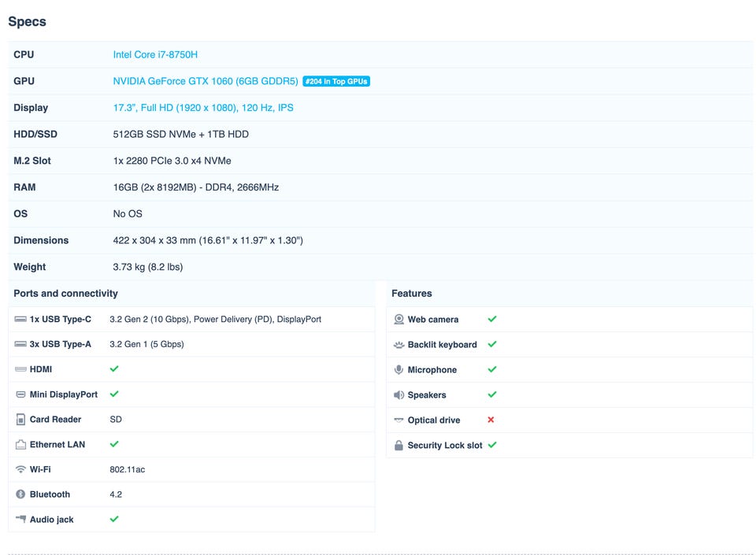Click the Features heading
The image size is (756, 555).
[412, 293]
